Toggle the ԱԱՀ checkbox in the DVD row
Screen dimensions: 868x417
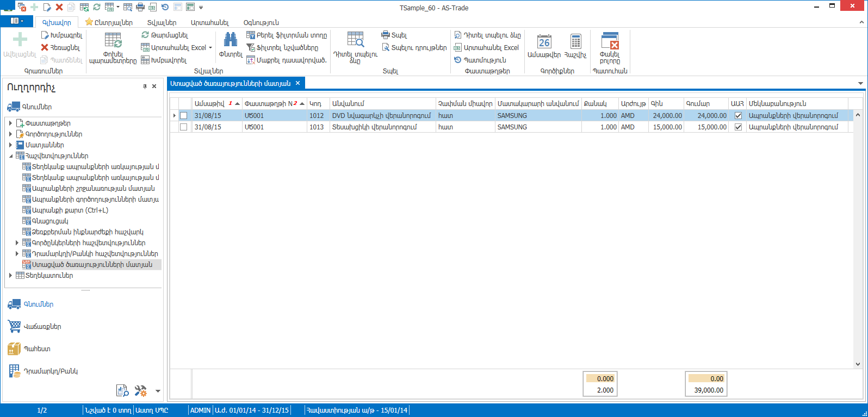tap(738, 116)
